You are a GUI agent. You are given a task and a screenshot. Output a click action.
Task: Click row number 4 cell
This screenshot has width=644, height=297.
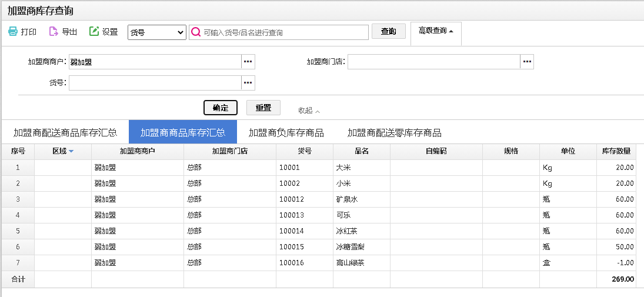18,215
